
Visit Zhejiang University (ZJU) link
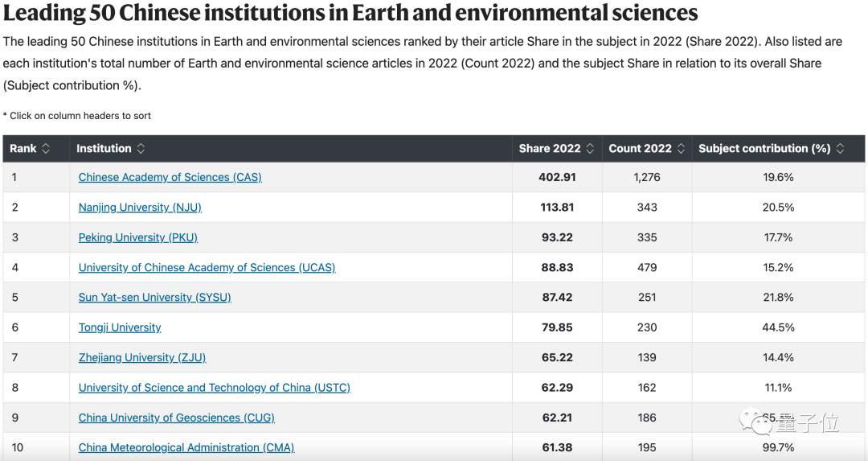[142, 358]
